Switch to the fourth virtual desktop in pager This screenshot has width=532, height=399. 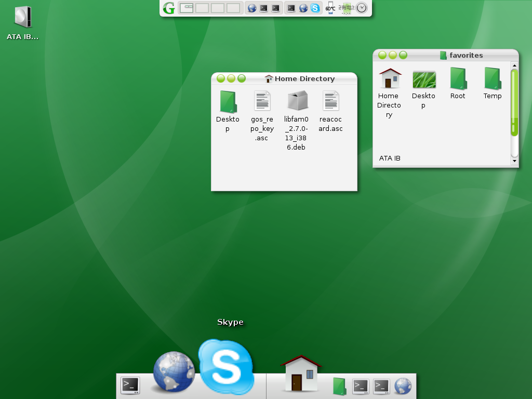pos(233,8)
